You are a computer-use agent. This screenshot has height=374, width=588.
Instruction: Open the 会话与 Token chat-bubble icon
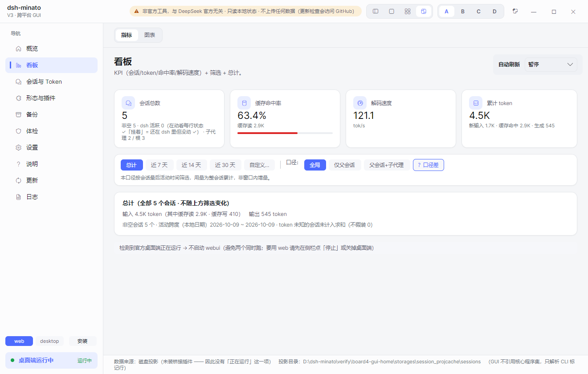pyautogui.click(x=18, y=81)
